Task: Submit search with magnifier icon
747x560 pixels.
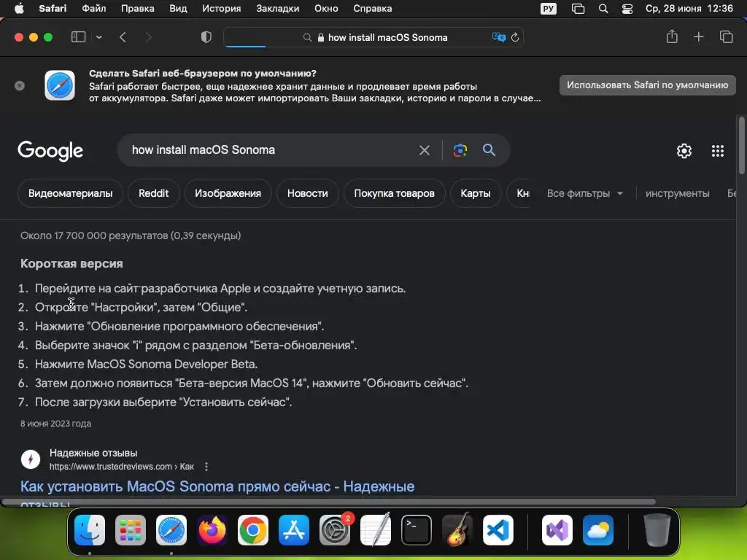Action: (489, 150)
